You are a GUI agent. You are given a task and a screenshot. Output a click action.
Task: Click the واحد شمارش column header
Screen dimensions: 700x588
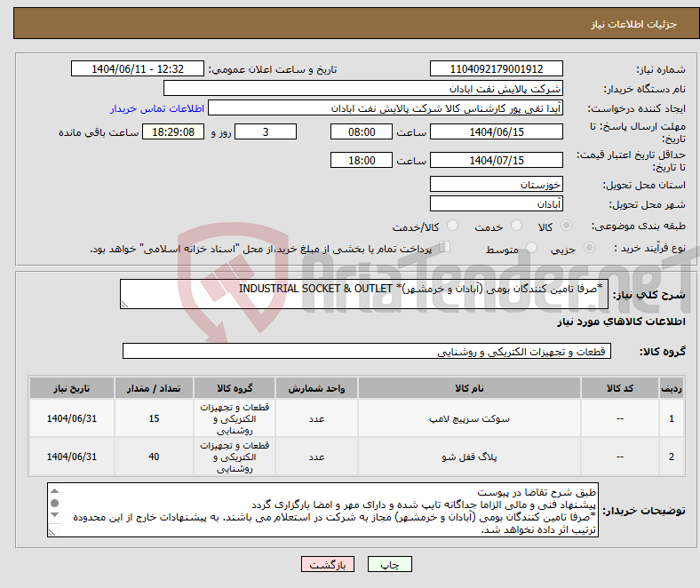click(316, 388)
